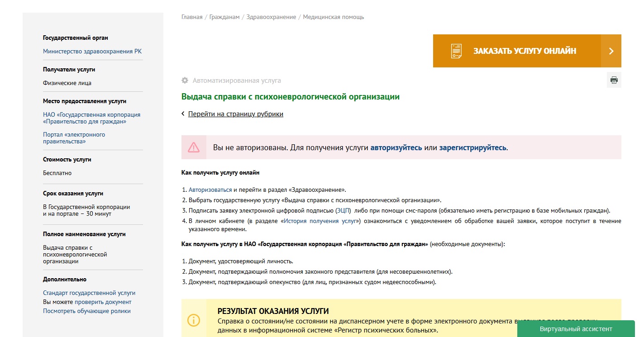
Task: Click Место предоставления услуги heading
Action: (85, 101)
